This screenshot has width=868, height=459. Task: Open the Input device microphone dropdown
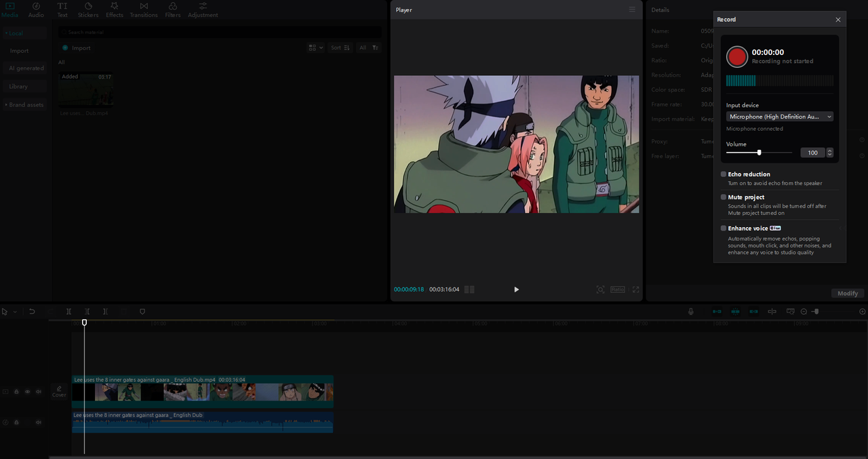[x=780, y=117]
